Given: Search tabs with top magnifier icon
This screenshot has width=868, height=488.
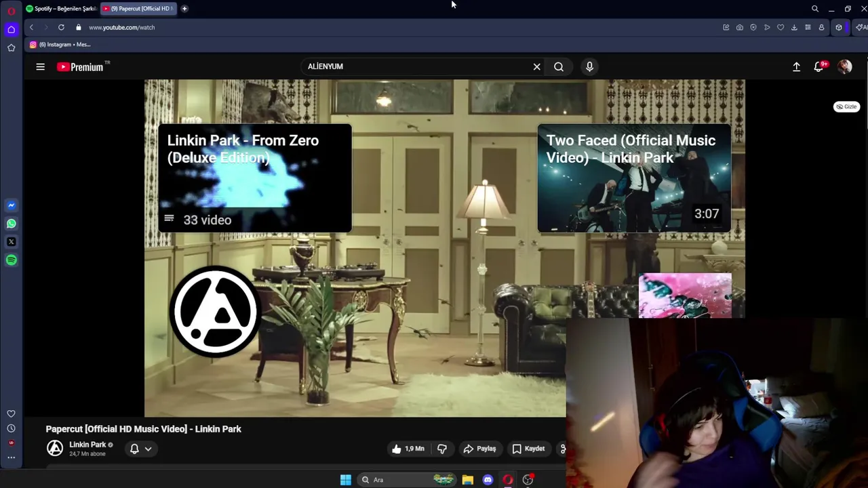Looking at the screenshot, I should (x=815, y=9).
